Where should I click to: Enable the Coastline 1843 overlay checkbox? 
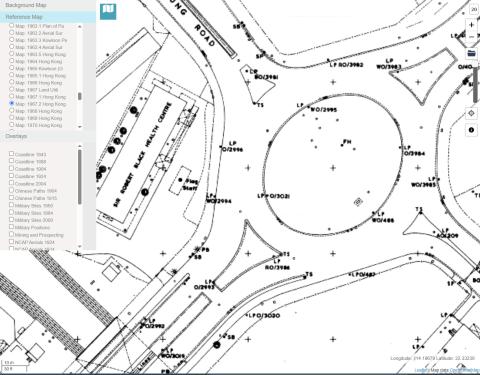click(x=11, y=154)
